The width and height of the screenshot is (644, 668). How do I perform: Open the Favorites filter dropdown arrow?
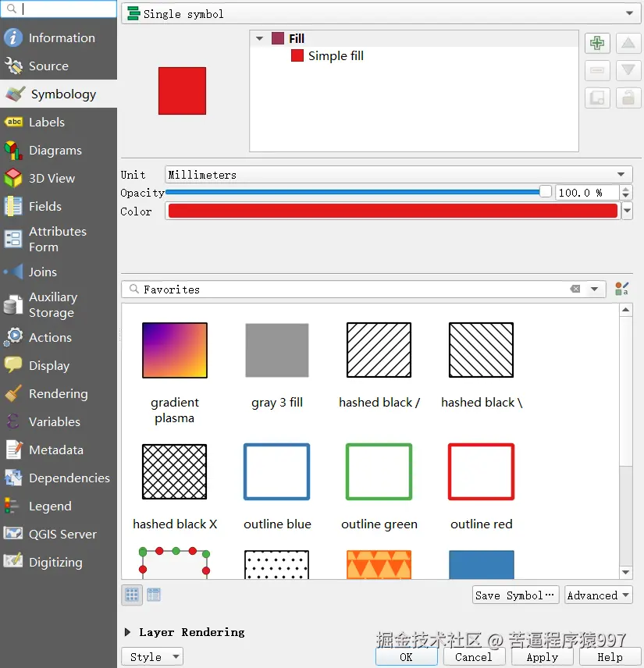coord(595,290)
